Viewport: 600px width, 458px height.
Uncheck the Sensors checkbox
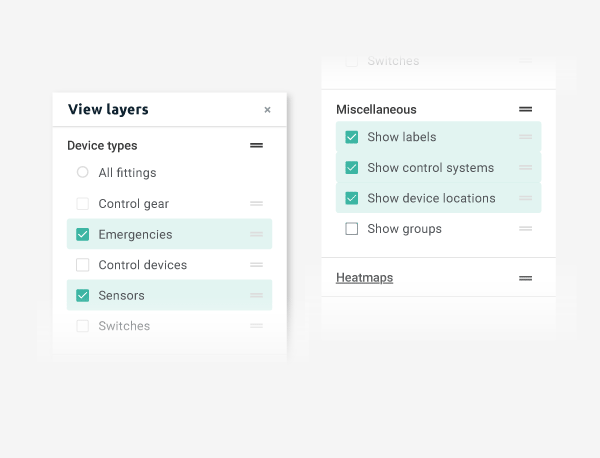(x=82, y=295)
